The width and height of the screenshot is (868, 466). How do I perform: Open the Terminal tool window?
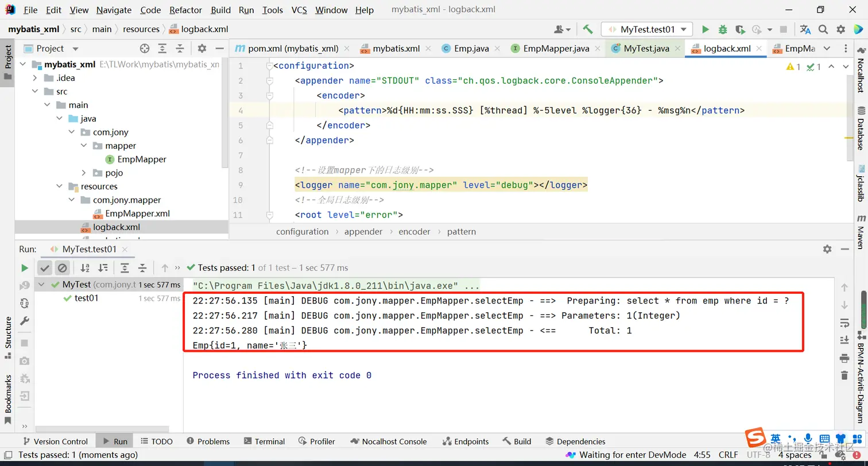pos(263,441)
